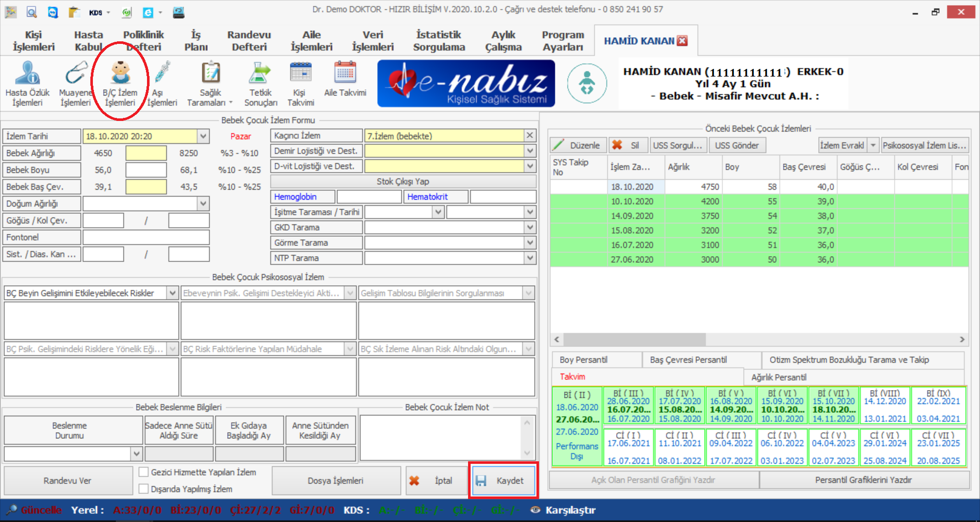
Task: Click the Bebek Ağırlığı yellow input field
Action: pos(146,153)
